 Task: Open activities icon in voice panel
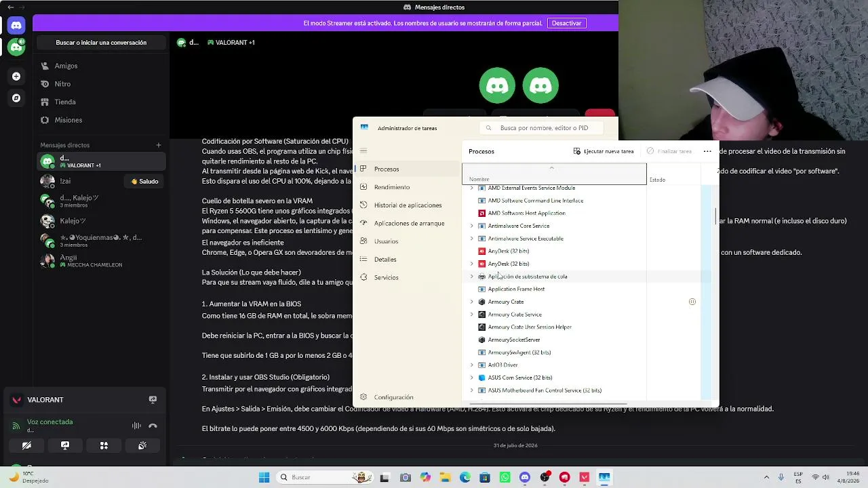coord(104,445)
